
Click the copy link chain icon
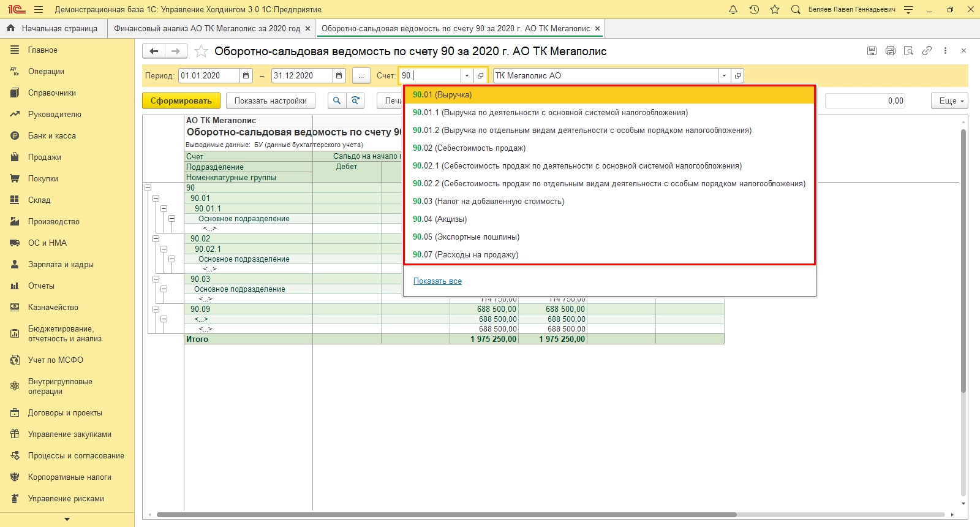pyautogui.click(x=927, y=51)
